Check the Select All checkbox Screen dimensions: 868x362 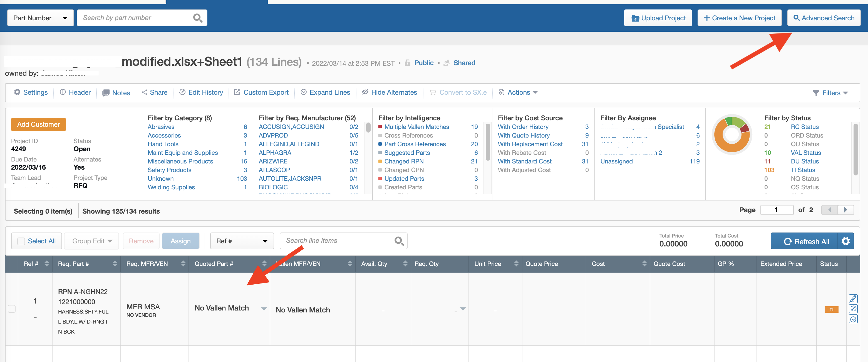[x=21, y=241]
